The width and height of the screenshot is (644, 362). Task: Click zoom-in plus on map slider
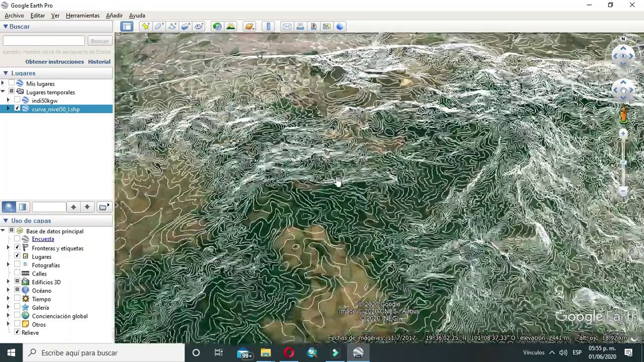click(623, 133)
